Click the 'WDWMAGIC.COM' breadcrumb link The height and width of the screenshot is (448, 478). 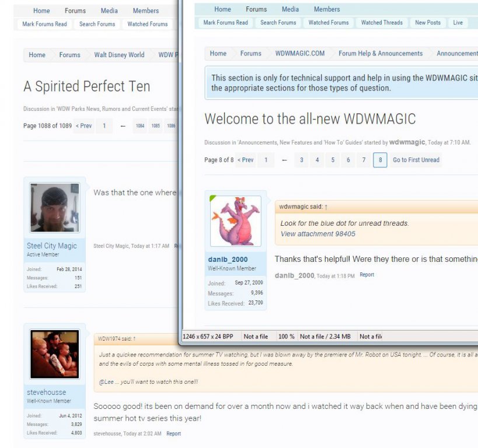pyautogui.click(x=300, y=54)
